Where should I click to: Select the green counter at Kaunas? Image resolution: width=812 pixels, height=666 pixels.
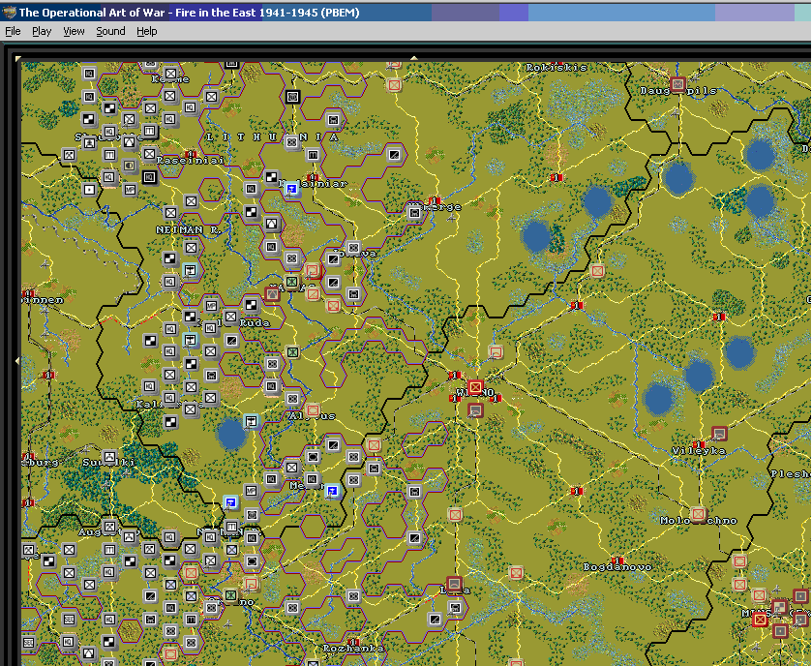(x=292, y=283)
